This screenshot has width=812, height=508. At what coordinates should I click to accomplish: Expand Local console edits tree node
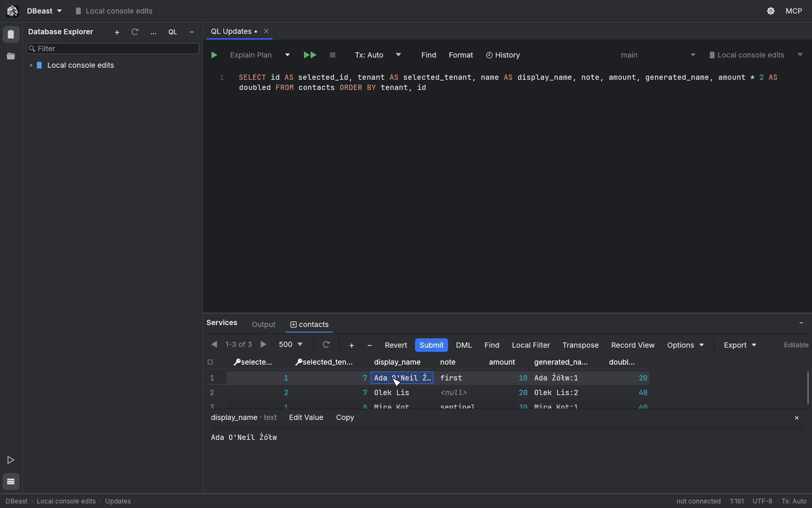31,65
